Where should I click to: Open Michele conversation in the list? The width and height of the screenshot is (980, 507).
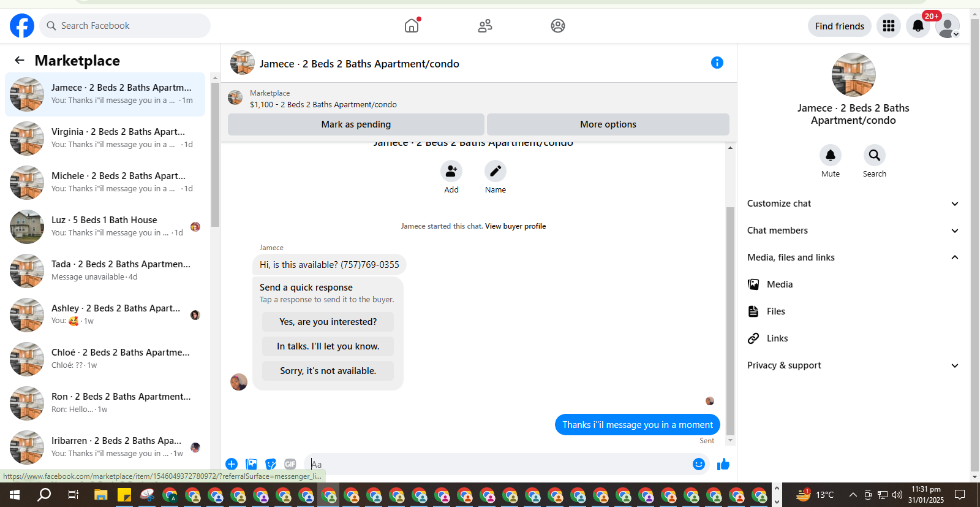coord(105,183)
